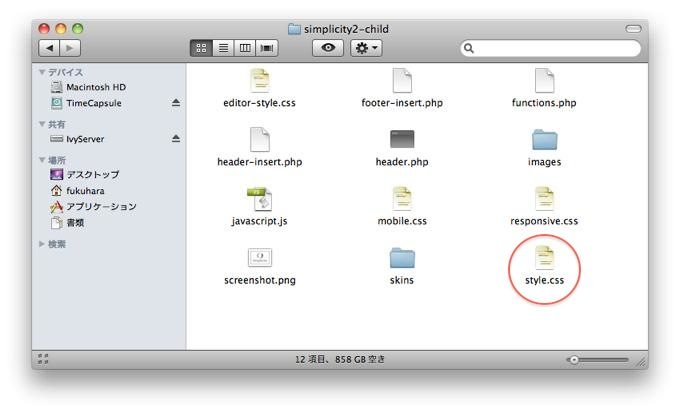The width and height of the screenshot is (680, 413).
Task: Select the functions.php file icon
Action: coord(544,81)
